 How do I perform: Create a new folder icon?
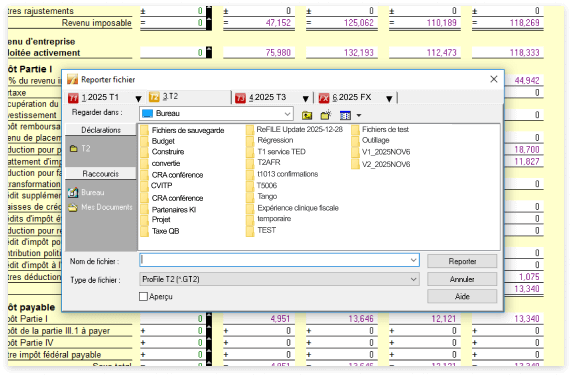coord(326,115)
